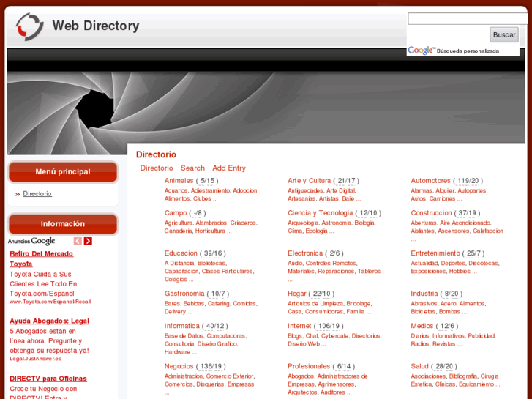Open the Automotores category
The height and width of the screenshot is (399, 532).
pyautogui.click(x=430, y=181)
